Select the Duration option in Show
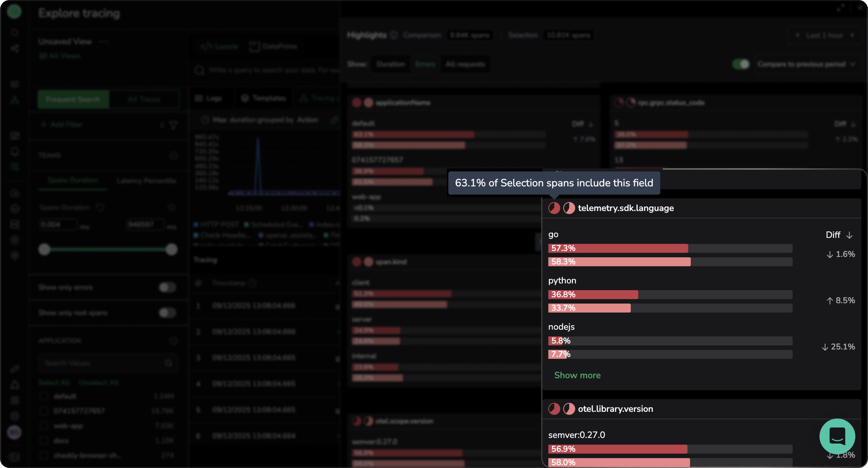 click(390, 64)
